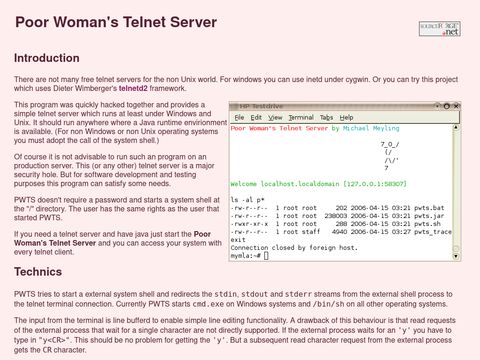The width and height of the screenshot is (480, 360).
Task: Click the terminal screenshot image
Action: (345, 181)
